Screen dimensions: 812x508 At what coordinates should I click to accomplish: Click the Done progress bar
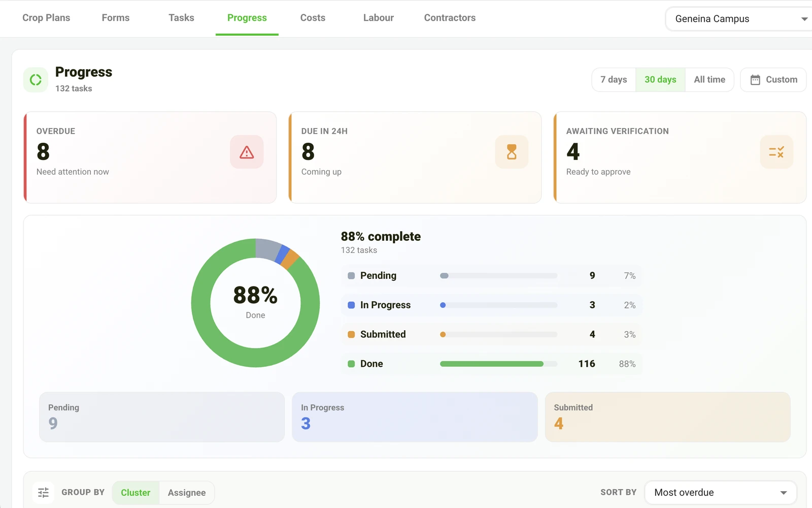coord(498,364)
